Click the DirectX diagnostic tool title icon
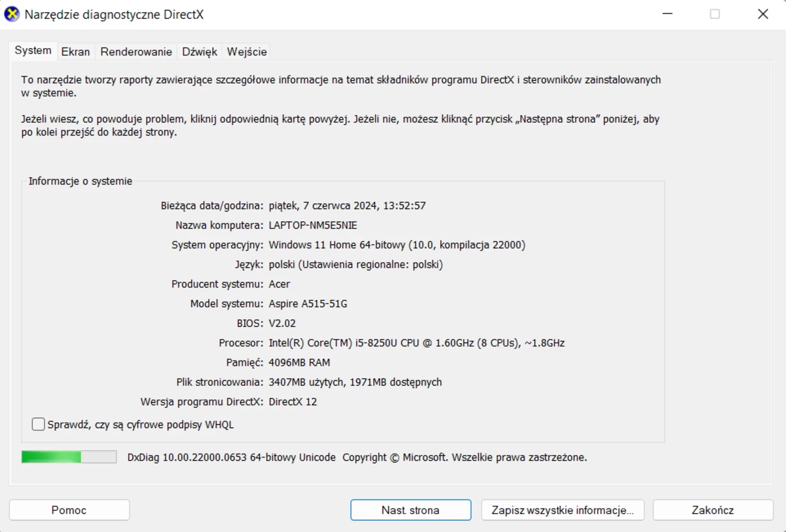This screenshot has width=786, height=532. point(12,14)
